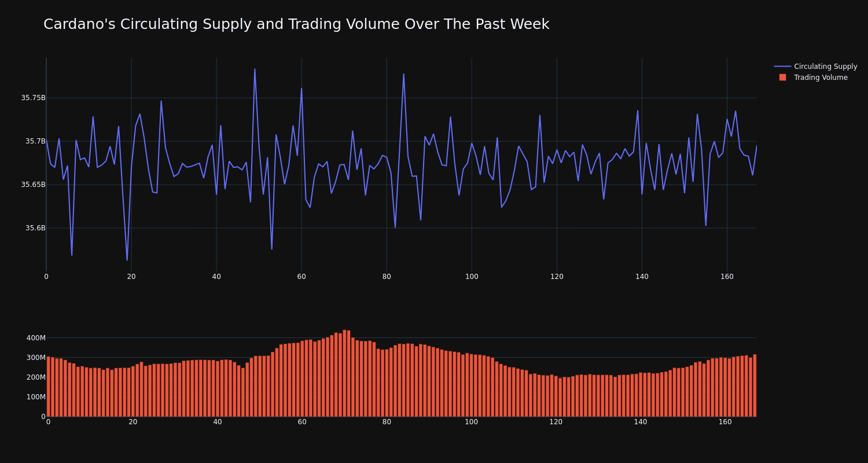868x463 pixels.
Task: Toggle the Circulating Supply legend entry
Action: click(815, 67)
